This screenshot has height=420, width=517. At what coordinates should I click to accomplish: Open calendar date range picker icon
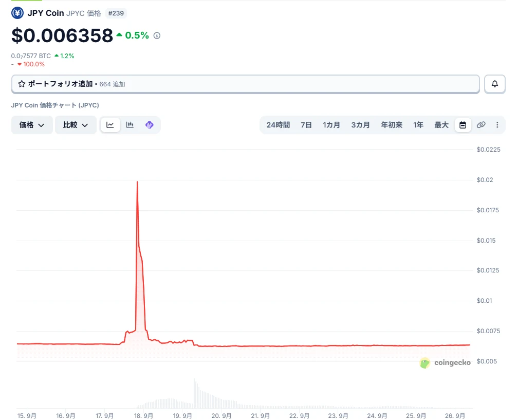tap(463, 125)
